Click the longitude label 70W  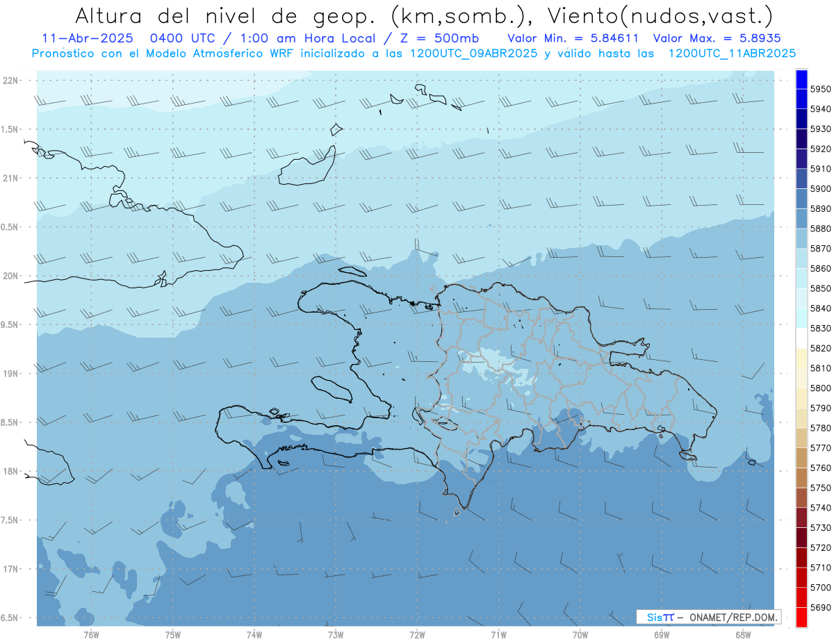[x=580, y=635]
